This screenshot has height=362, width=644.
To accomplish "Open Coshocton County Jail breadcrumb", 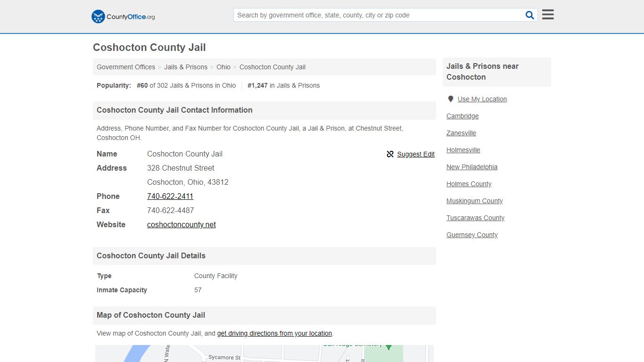I will 272,67.
